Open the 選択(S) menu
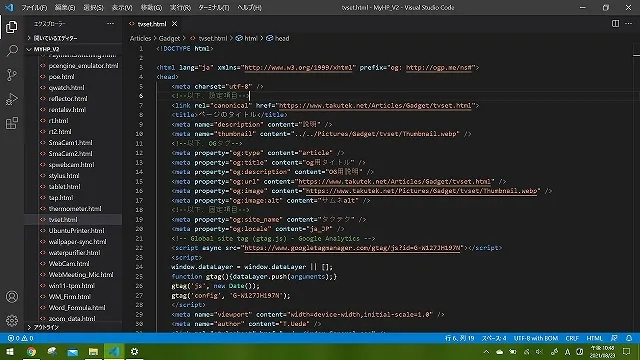 coord(93,8)
